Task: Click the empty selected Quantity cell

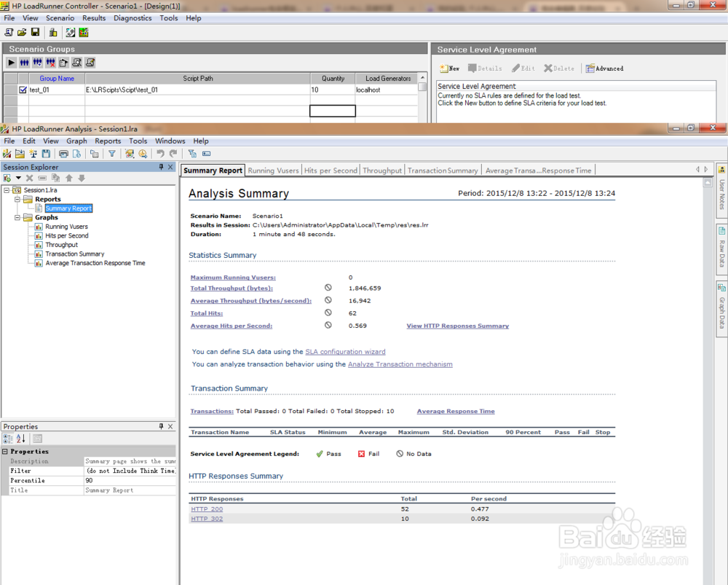Action: pos(333,111)
